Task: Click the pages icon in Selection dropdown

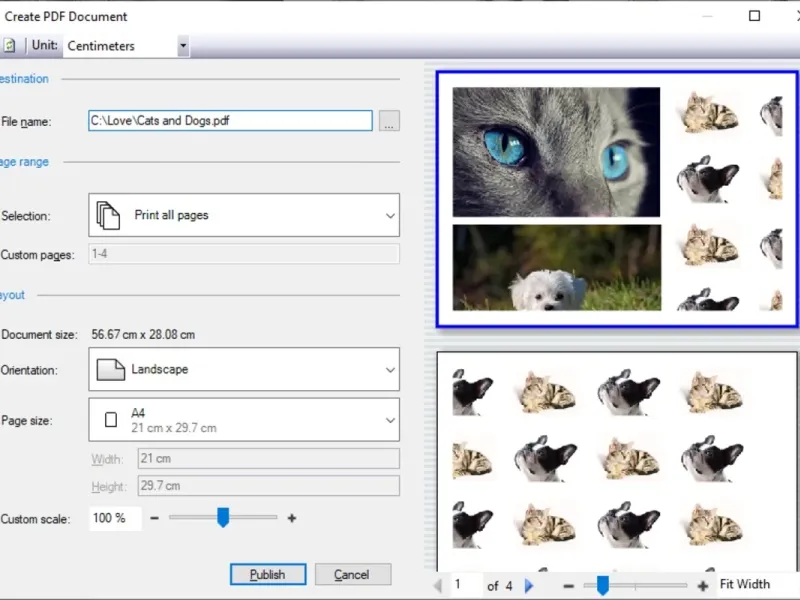Action: (x=108, y=215)
